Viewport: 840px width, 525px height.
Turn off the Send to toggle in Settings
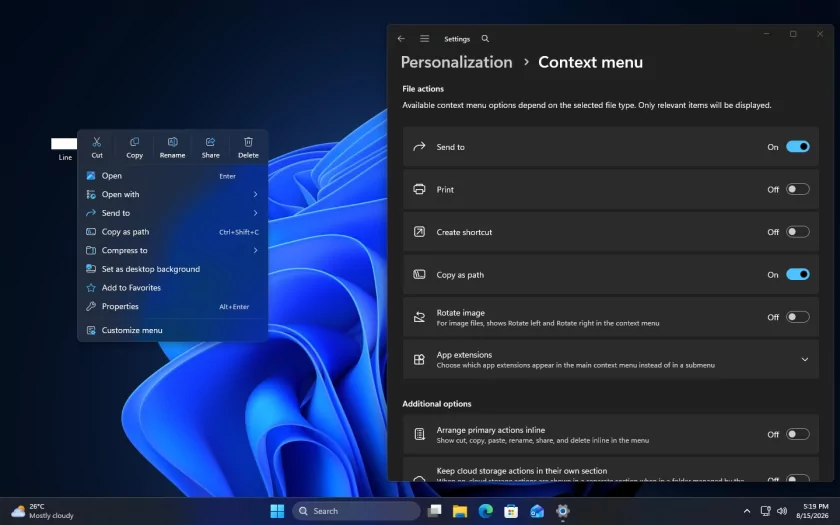point(798,147)
